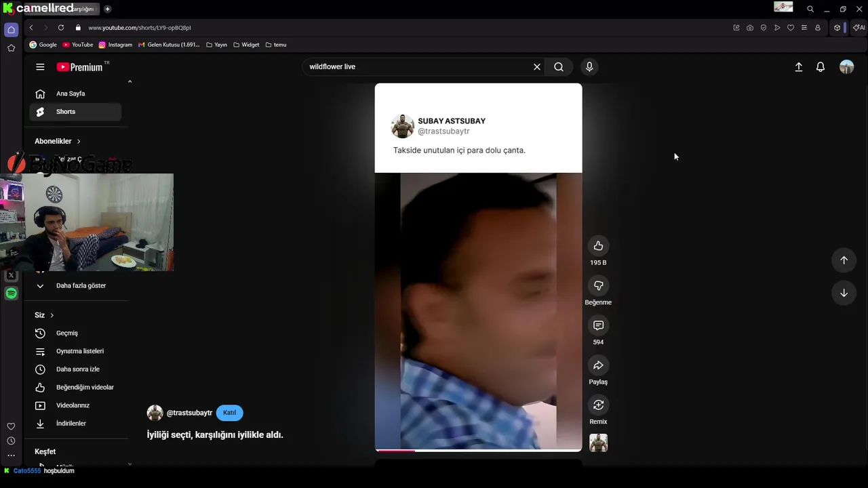Collapse the sidebar scroll up caret

130,81
